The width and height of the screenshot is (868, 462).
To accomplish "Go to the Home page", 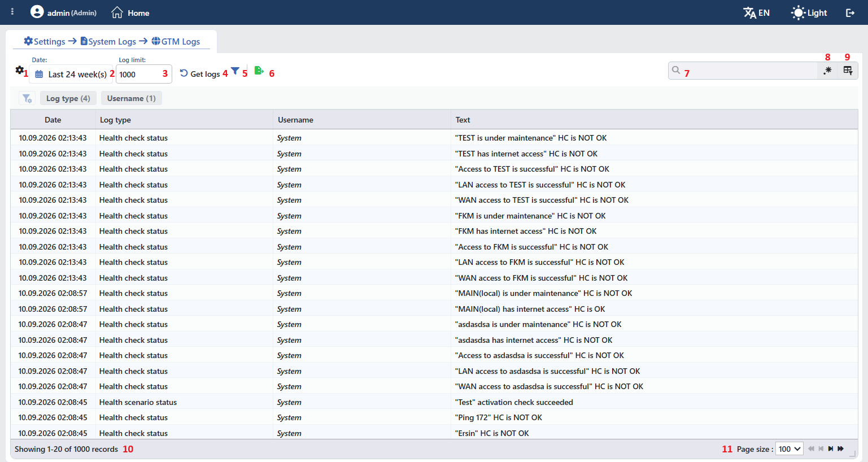I will click(x=130, y=12).
